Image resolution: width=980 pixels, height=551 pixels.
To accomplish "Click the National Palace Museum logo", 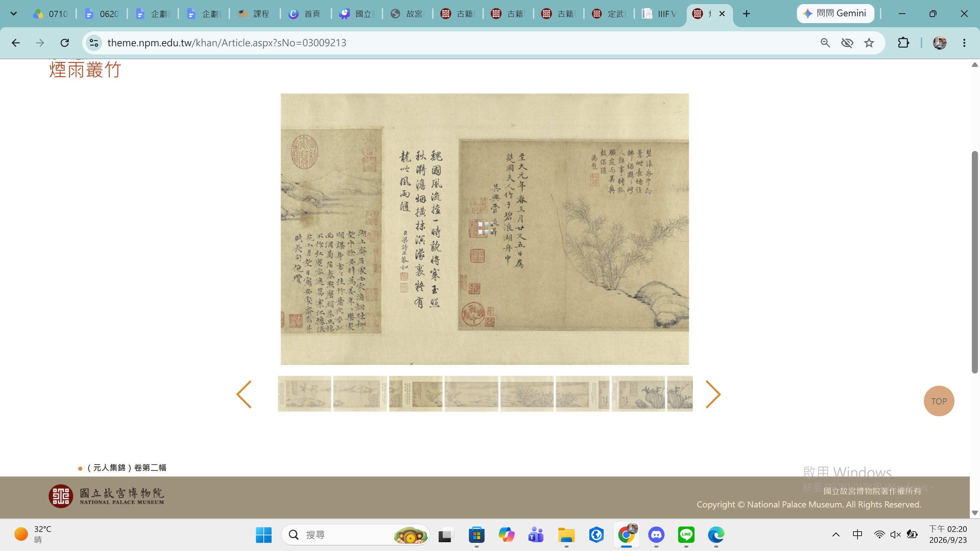I will coord(106,496).
